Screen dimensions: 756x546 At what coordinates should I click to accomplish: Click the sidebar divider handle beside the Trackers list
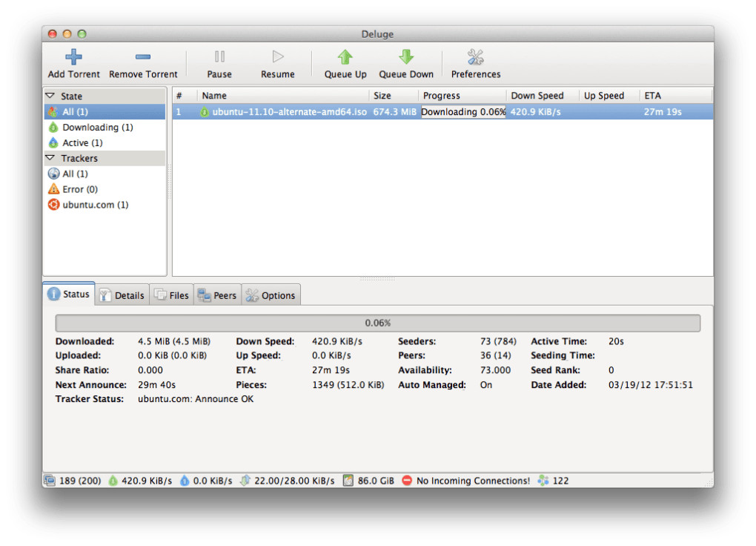click(x=169, y=182)
